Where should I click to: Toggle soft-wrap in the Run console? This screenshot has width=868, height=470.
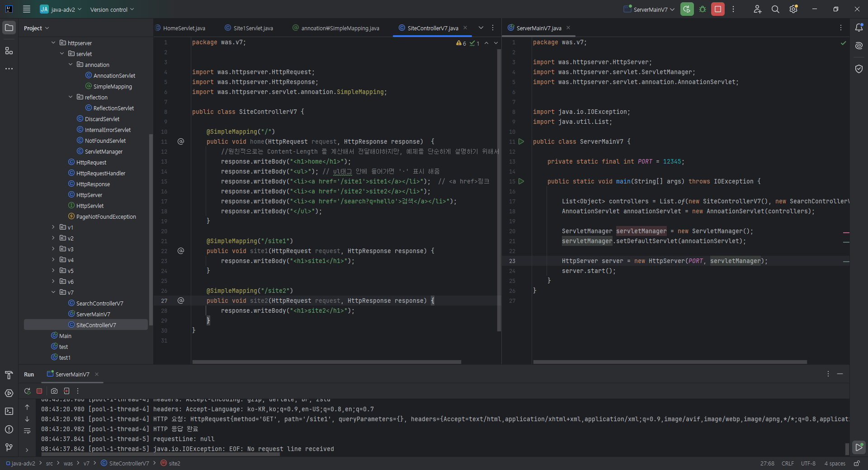[27, 431]
